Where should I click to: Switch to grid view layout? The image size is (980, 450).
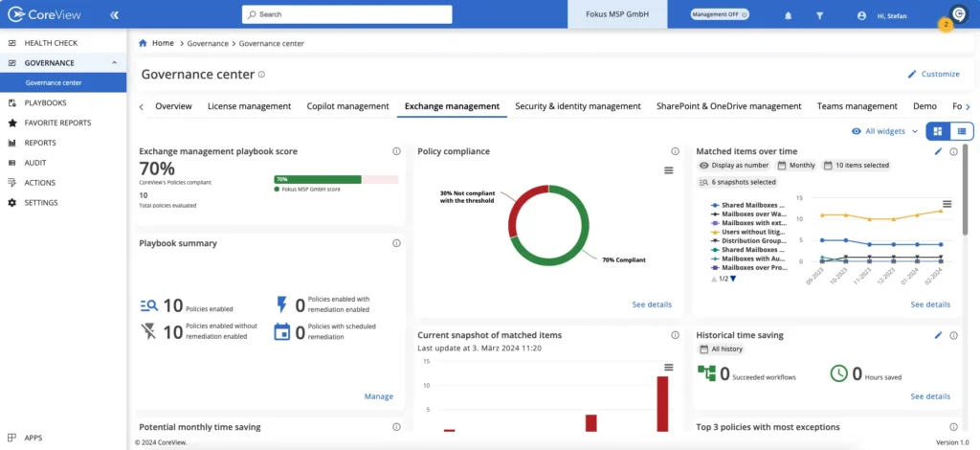[938, 131]
